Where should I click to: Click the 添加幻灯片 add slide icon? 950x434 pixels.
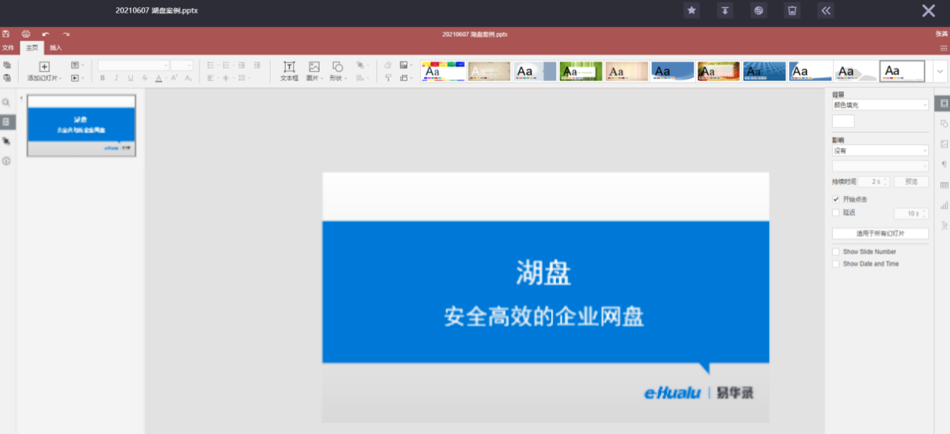tap(44, 67)
